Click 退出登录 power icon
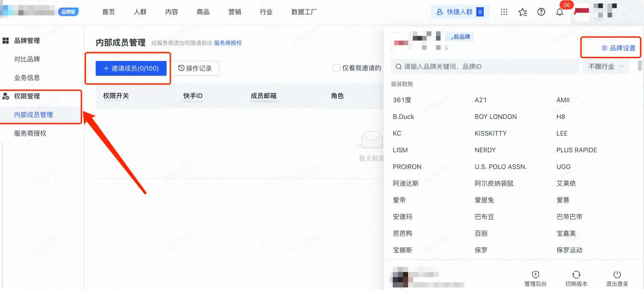This screenshot has width=644, height=290. click(617, 275)
